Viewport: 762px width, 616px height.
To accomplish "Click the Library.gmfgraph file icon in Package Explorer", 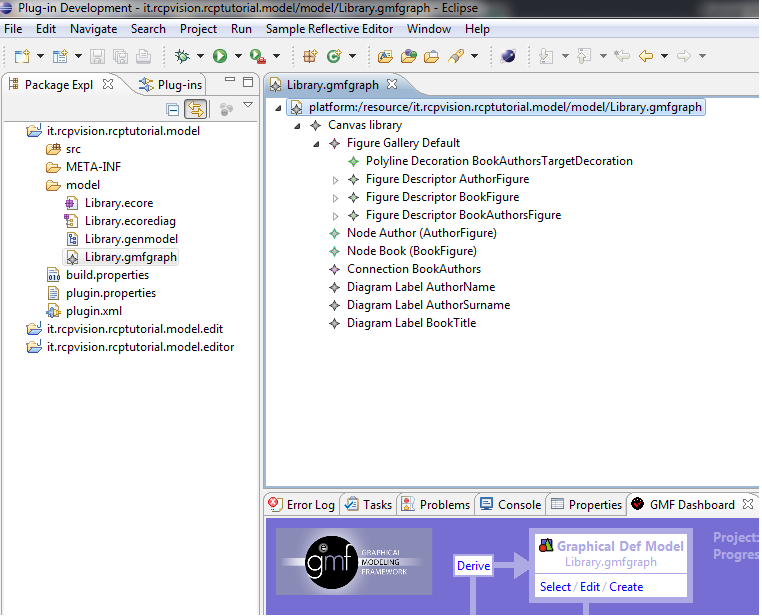I will coord(73,257).
